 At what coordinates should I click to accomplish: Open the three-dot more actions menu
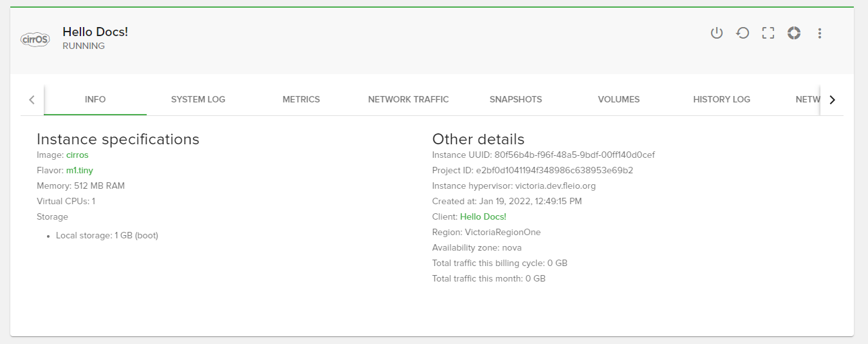tap(819, 33)
